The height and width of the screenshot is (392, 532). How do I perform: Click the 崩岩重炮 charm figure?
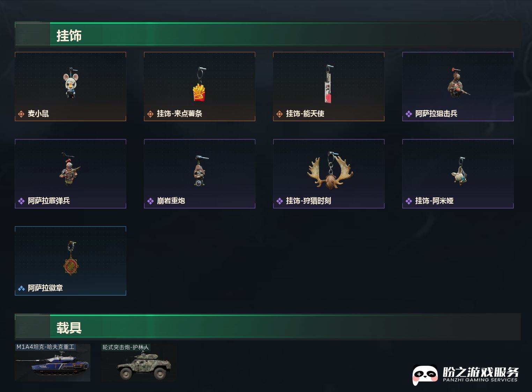click(x=200, y=171)
